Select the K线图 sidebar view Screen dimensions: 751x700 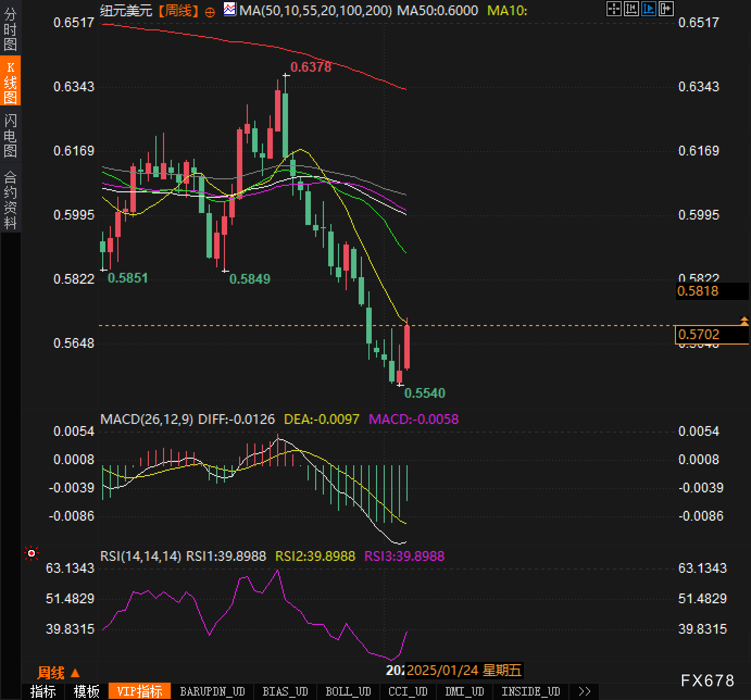click(x=10, y=82)
